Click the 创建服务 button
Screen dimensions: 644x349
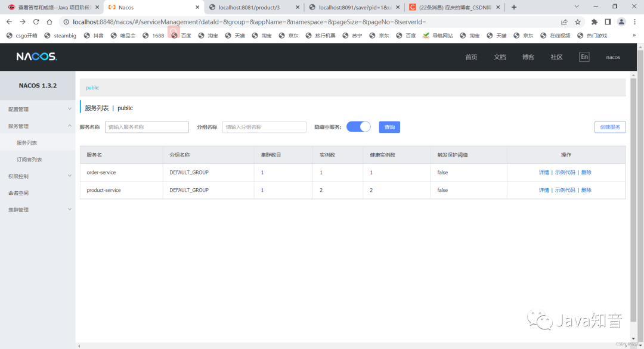click(x=610, y=127)
